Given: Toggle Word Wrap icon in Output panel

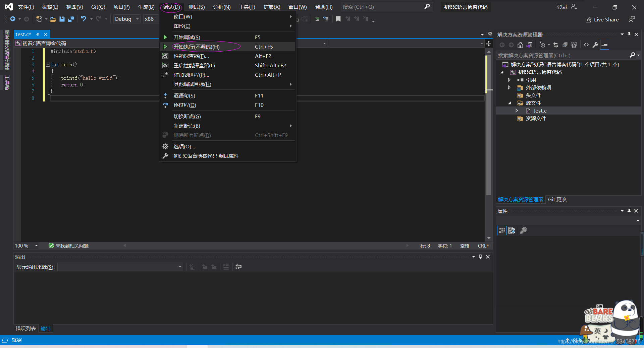Looking at the screenshot, I should (238, 267).
